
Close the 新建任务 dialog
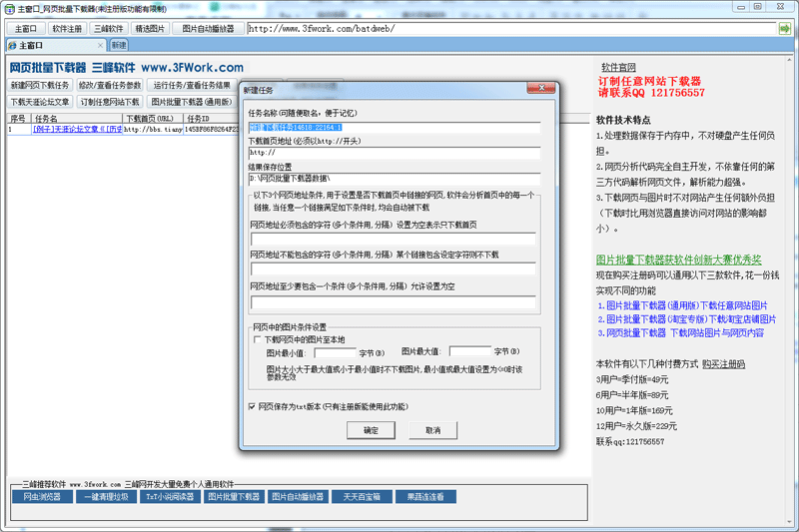pyautogui.click(x=541, y=88)
